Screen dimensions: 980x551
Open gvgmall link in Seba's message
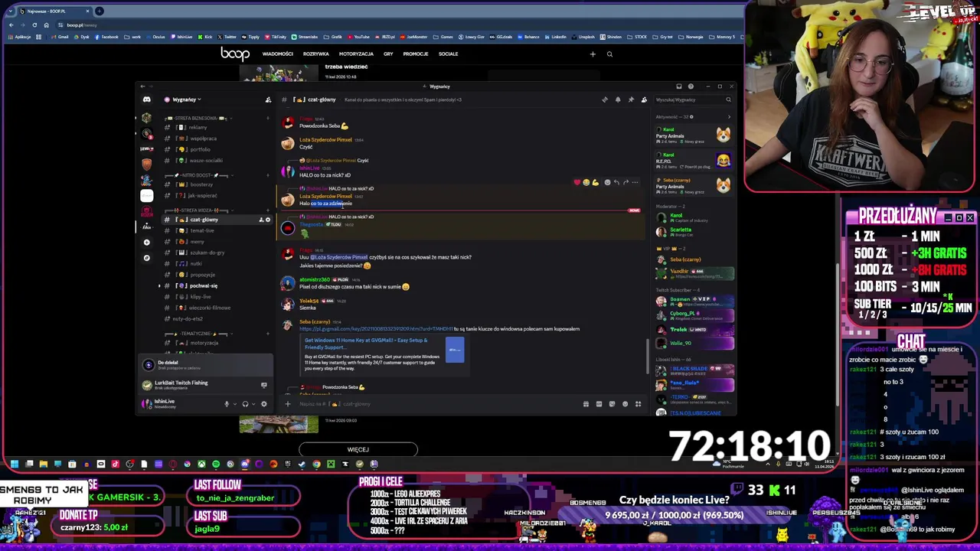click(x=375, y=329)
